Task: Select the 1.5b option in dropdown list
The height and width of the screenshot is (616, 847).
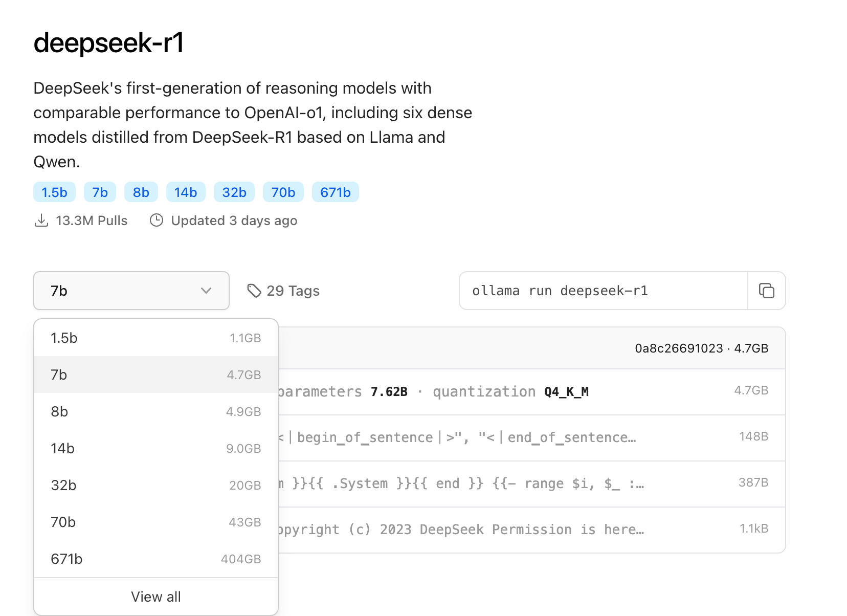Action: point(155,338)
